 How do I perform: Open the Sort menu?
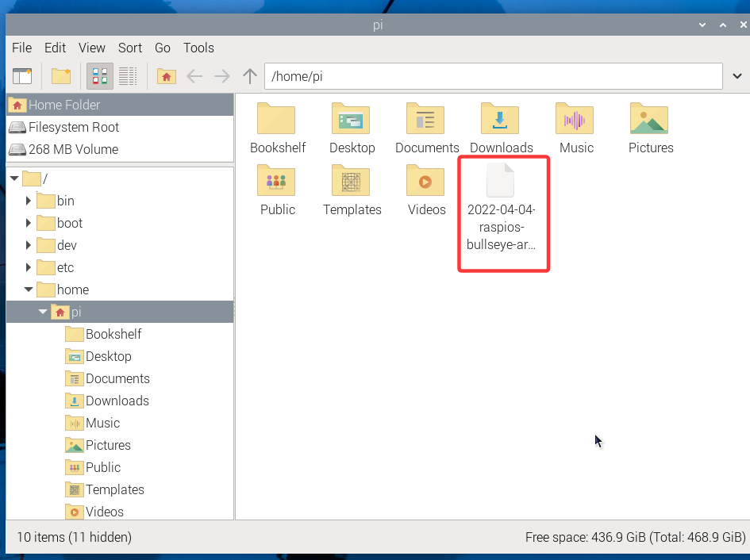130,48
